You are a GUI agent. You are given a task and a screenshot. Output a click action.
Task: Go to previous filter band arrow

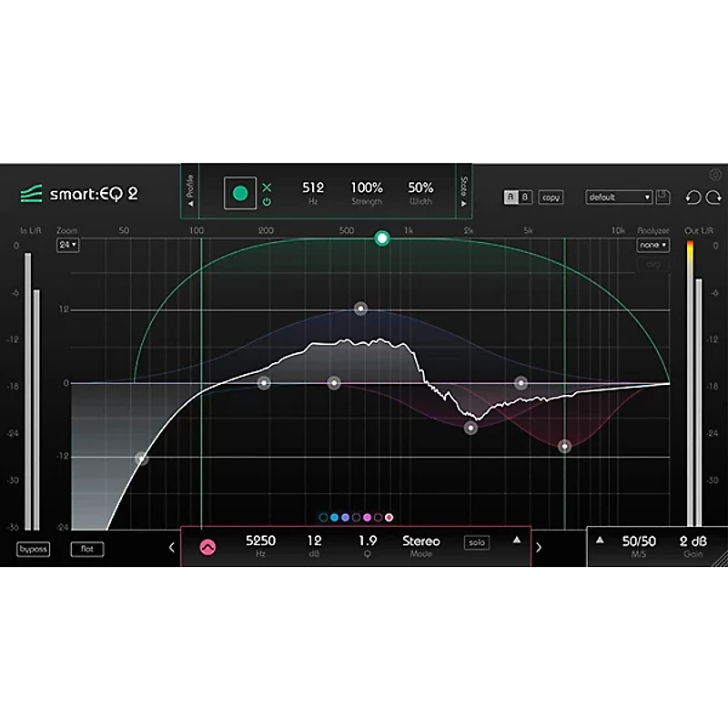(170, 547)
